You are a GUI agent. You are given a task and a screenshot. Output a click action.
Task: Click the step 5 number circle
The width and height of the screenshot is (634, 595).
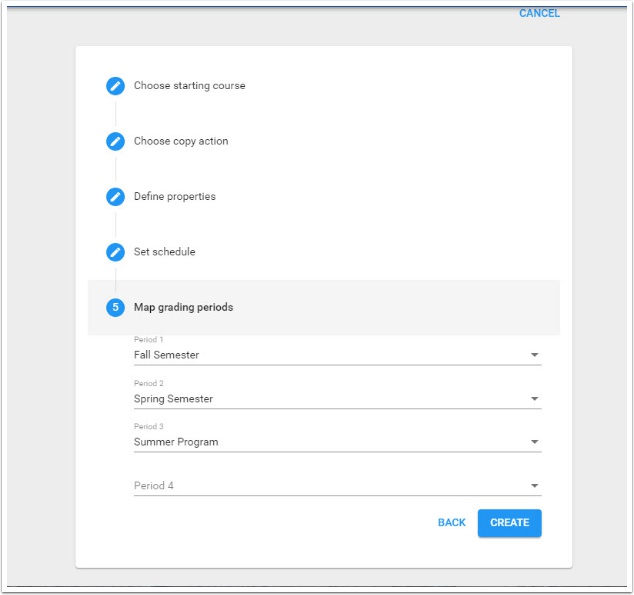coord(115,307)
